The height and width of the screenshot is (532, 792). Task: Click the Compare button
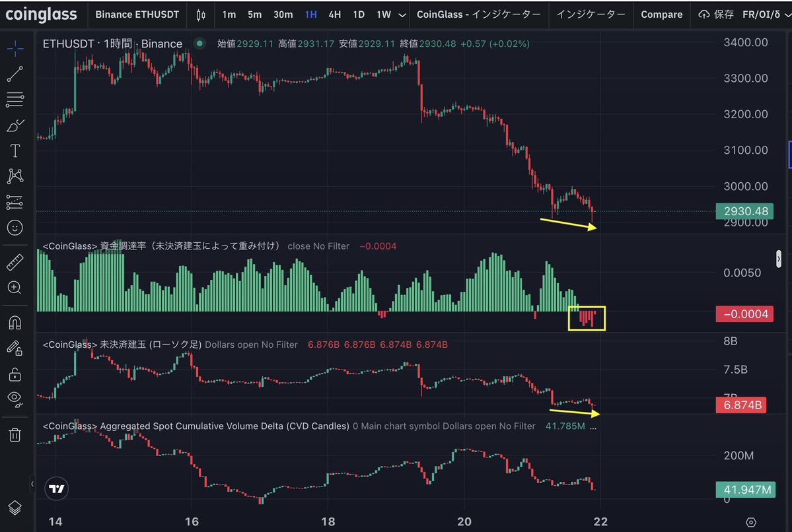tap(661, 14)
